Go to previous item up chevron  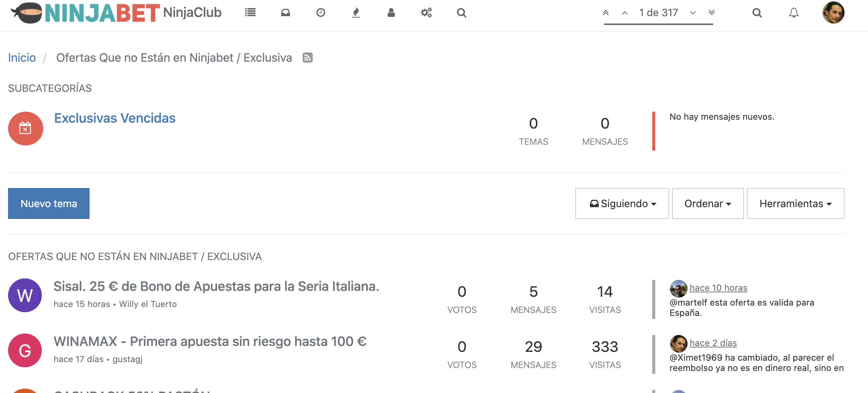625,13
